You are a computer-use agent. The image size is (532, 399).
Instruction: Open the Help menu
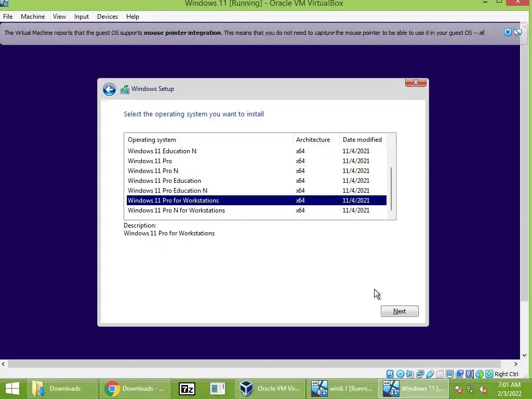132,16
